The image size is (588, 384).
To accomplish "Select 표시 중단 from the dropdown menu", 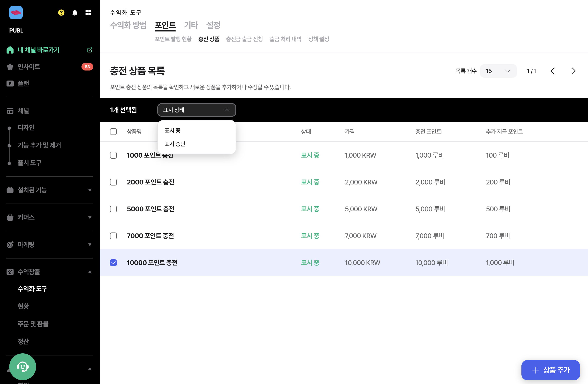I will pyautogui.click(x=175, y=144).
